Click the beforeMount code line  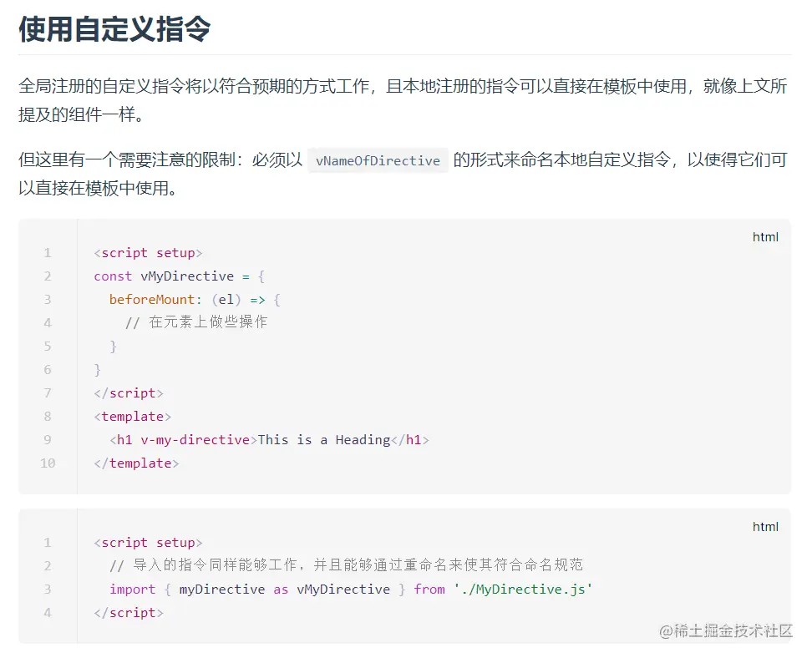coord(195,300)
